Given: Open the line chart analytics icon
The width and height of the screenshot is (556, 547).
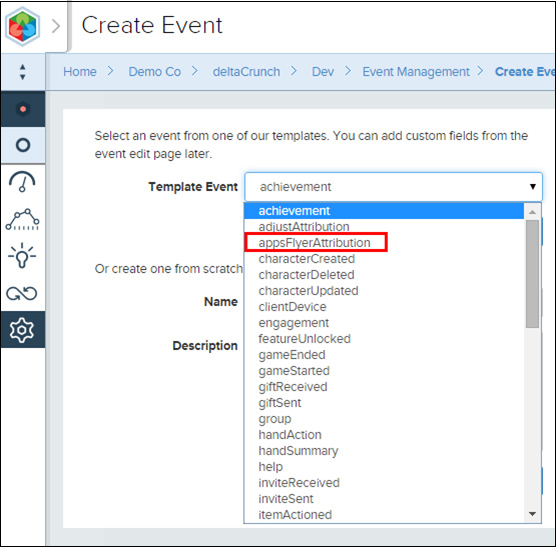Looking at the screenshot, I should tap(22, 219).
